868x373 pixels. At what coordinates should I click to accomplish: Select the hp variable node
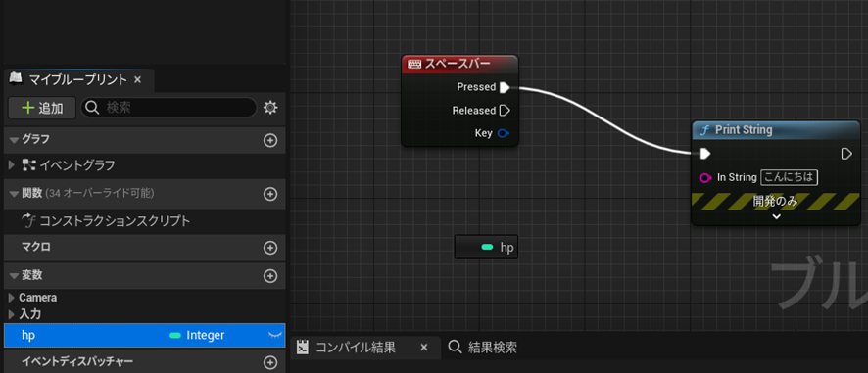486,247
